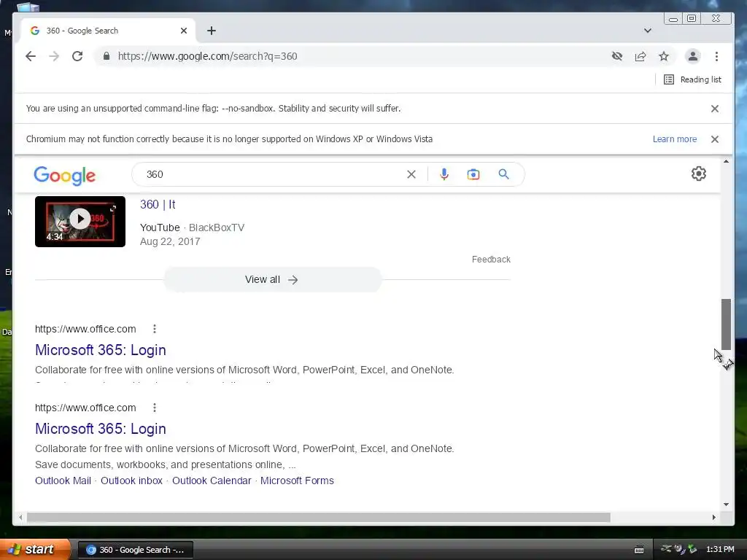Close the 360 - Google Search tab
This screenshot has height=560, width=747.
(184, 31)
